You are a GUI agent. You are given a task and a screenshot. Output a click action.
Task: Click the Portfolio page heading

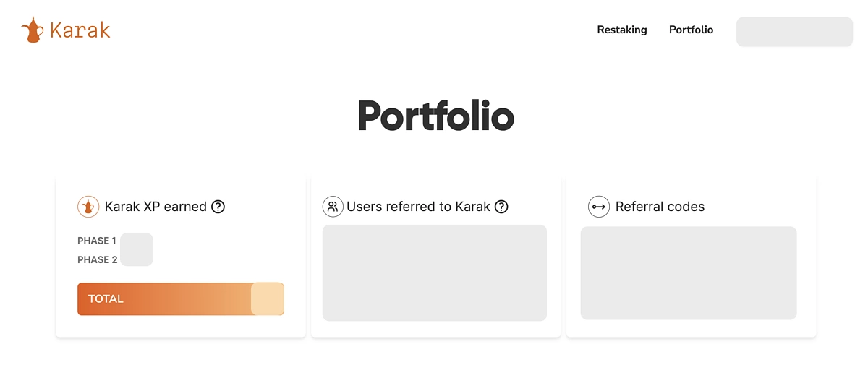click(x=435, y=116)
